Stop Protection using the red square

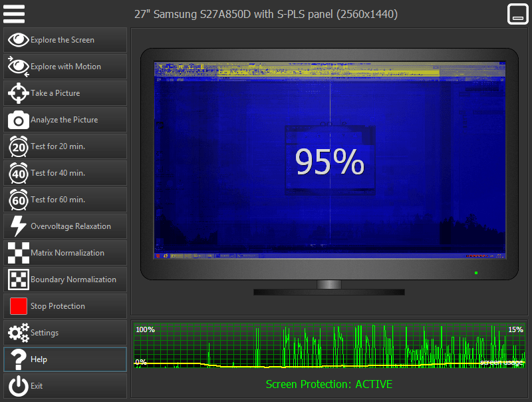[19, 306]
